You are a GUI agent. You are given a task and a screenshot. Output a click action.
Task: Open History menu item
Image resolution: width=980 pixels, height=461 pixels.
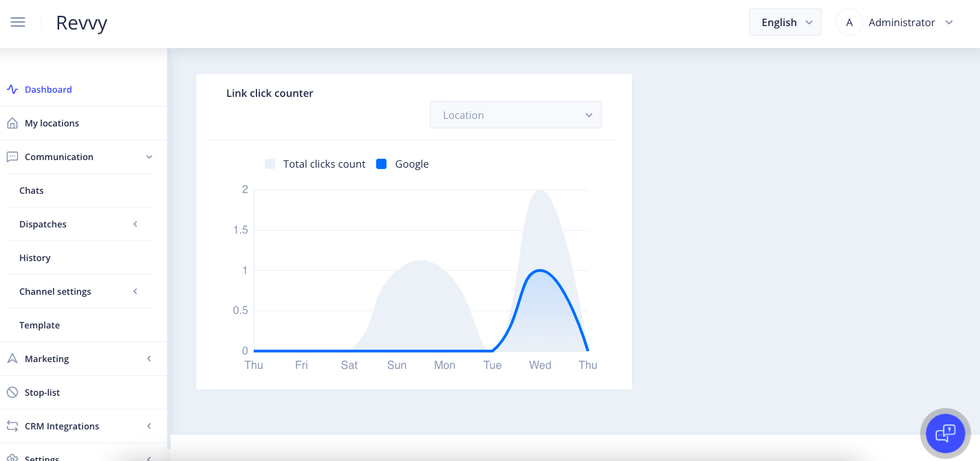pyautogui.click(x=35, y=258)
